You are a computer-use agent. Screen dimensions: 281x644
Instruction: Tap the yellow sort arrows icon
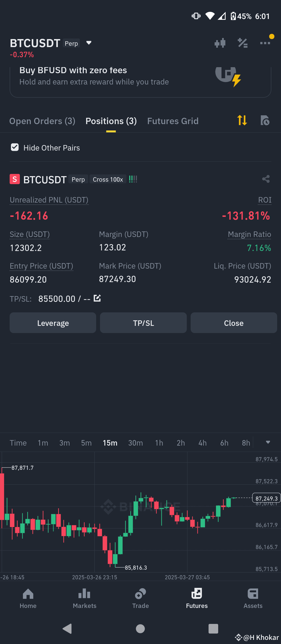pyautogui.click(x=242, y=120)
